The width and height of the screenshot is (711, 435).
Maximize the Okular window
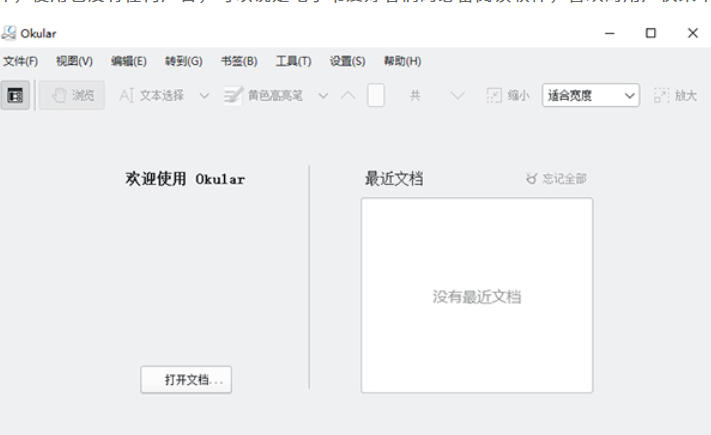pos(651,33)
